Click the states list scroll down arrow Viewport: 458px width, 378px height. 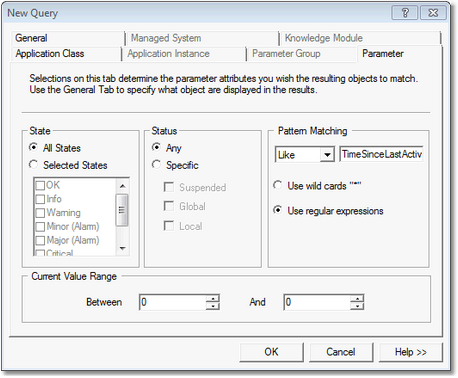pyautogui.click(x=122, y=249)
